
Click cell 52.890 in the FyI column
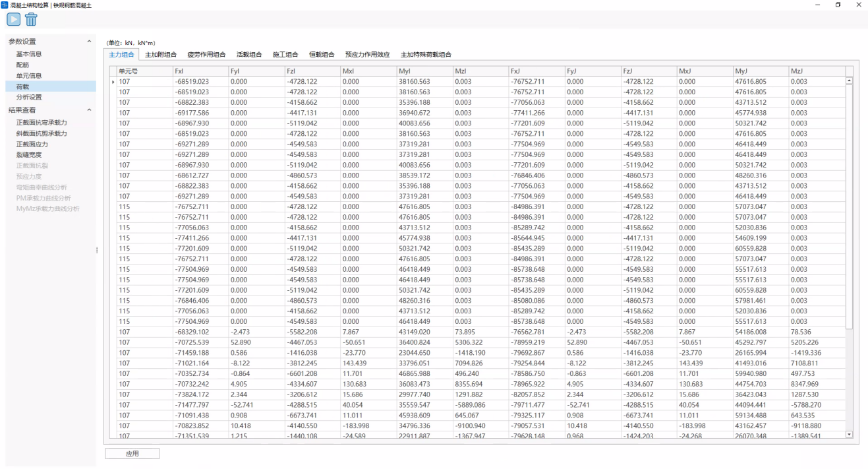point(256,342)
